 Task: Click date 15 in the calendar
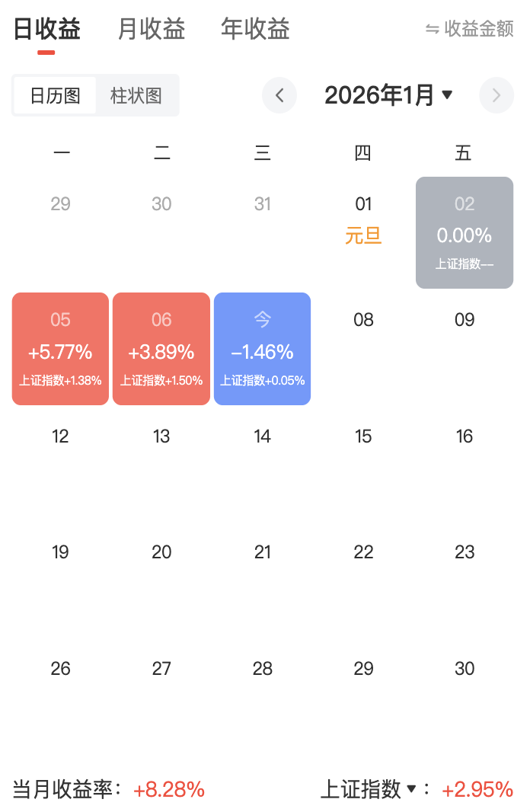point(363,436)
